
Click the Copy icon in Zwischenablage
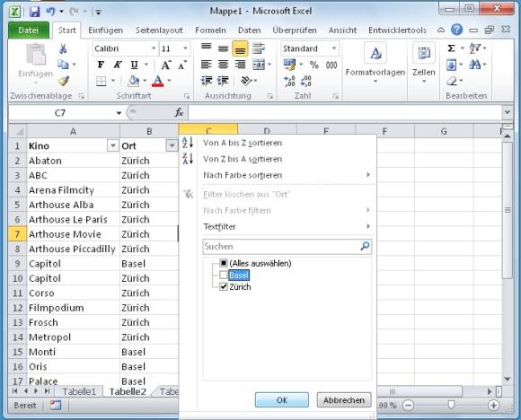point(63,64)
